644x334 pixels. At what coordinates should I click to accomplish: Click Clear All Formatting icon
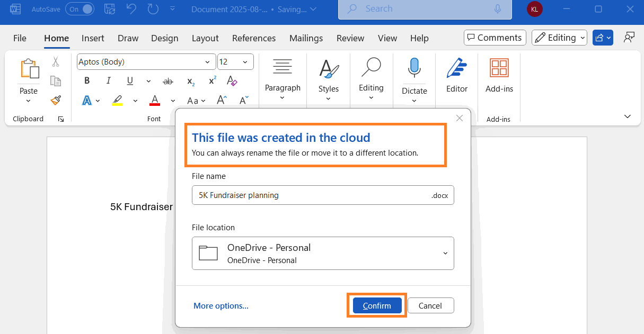232,81
